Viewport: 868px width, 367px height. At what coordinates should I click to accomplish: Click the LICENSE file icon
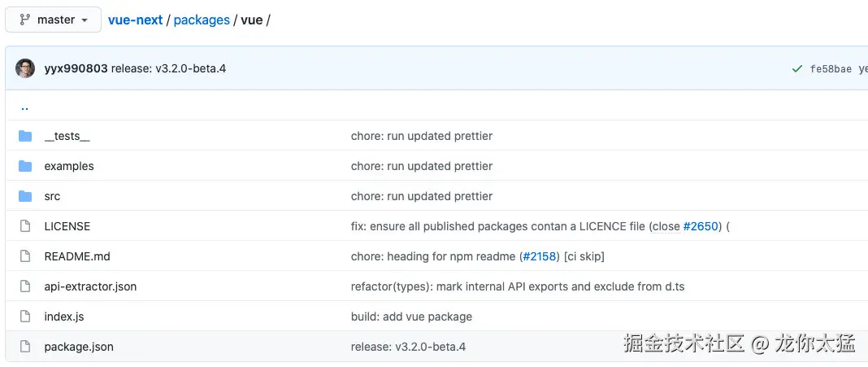coord(25,226)
